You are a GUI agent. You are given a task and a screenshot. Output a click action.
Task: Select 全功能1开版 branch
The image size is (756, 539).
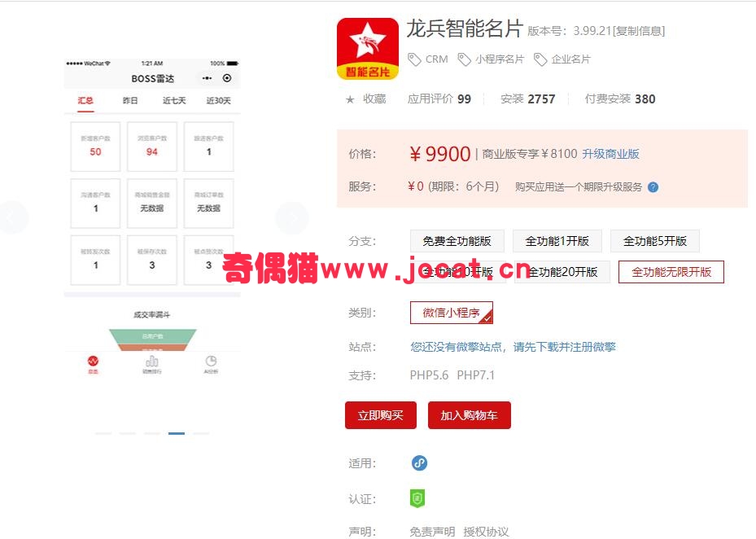point(557,241)
